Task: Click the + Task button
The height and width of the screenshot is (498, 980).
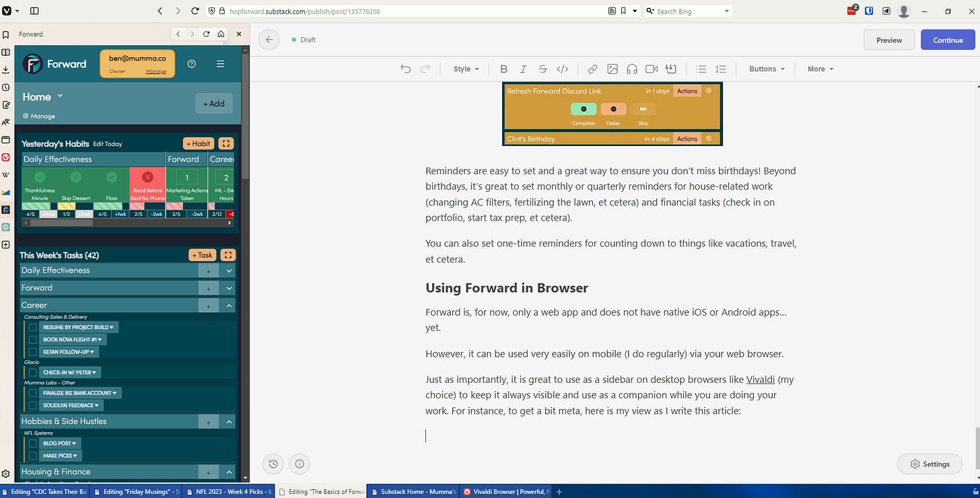Action: (202, 255)
